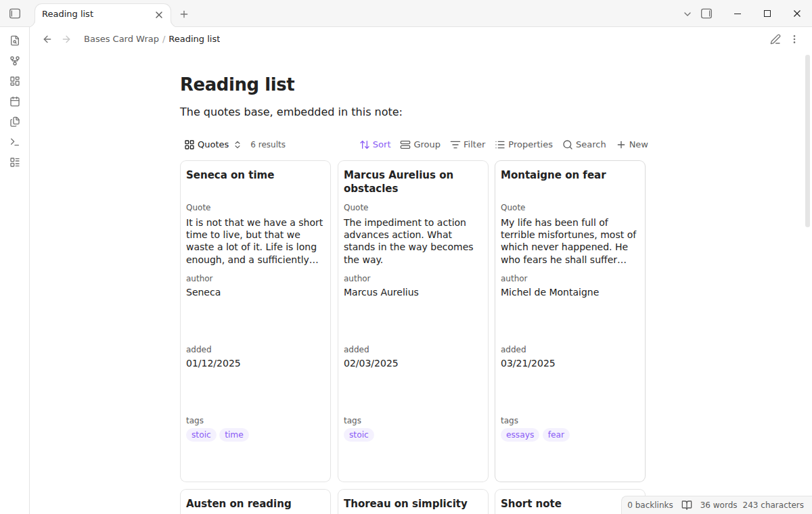This screenshot has height=514, width=812.
Task: Click the Reading list heading
Action: 238,85
